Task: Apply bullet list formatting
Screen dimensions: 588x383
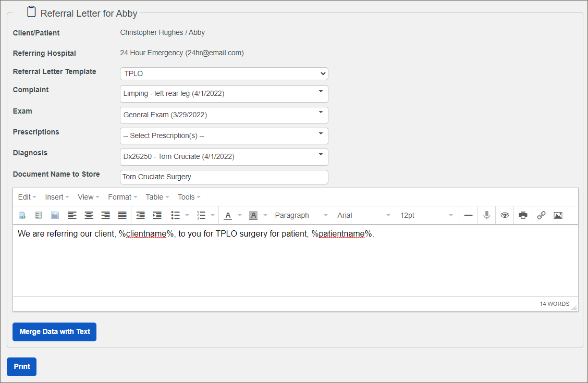Action: point(176,216)
